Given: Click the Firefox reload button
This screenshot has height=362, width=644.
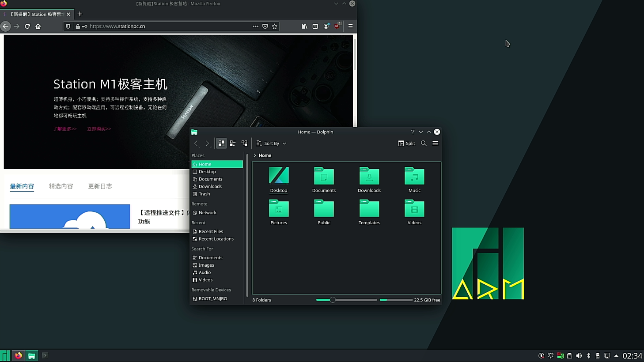Looking at the screenshot, I should (27, 26).
